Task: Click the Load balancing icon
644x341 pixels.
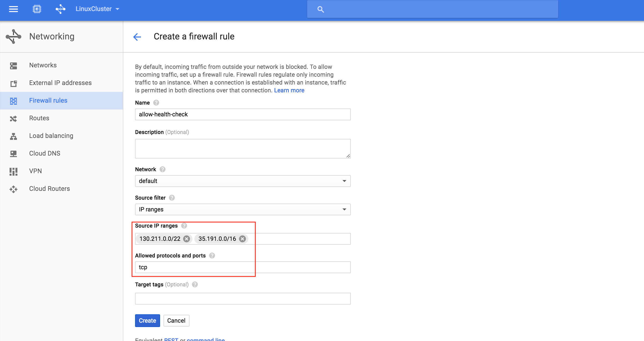Action: (x=13, y=136)
